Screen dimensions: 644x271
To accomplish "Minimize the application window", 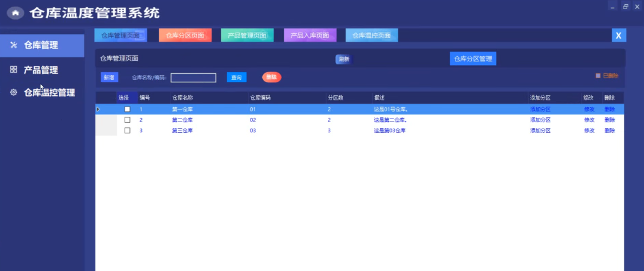I will tap(613, 7).
